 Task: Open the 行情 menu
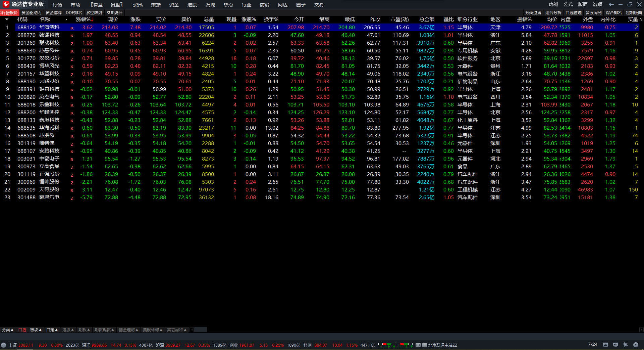(57, 5)
